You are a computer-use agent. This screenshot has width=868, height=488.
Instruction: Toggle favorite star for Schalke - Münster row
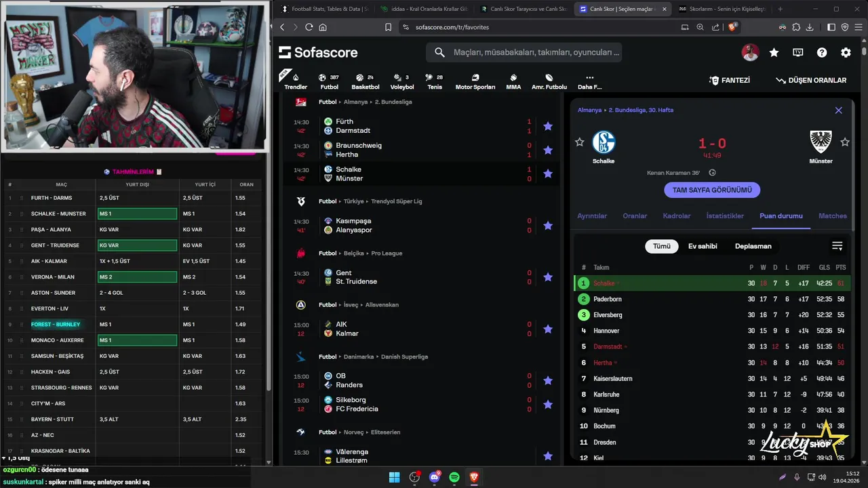coord(548,174)
